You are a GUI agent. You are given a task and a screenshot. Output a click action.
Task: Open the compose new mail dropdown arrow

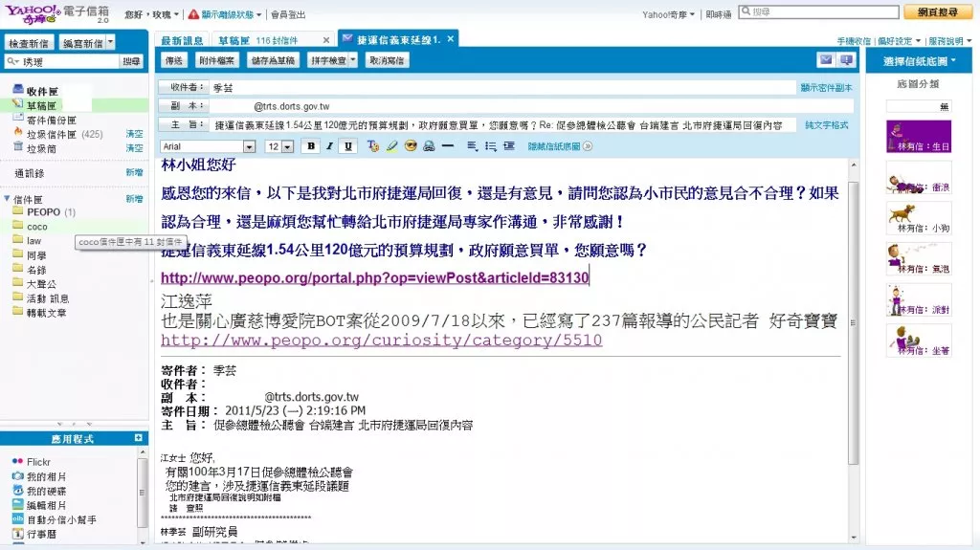(x=111, y=42)
